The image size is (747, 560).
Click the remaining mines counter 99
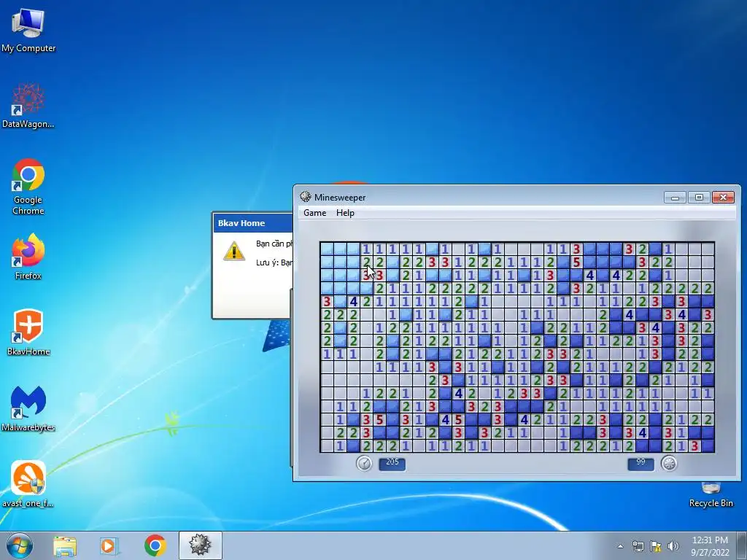click(640, 463)
